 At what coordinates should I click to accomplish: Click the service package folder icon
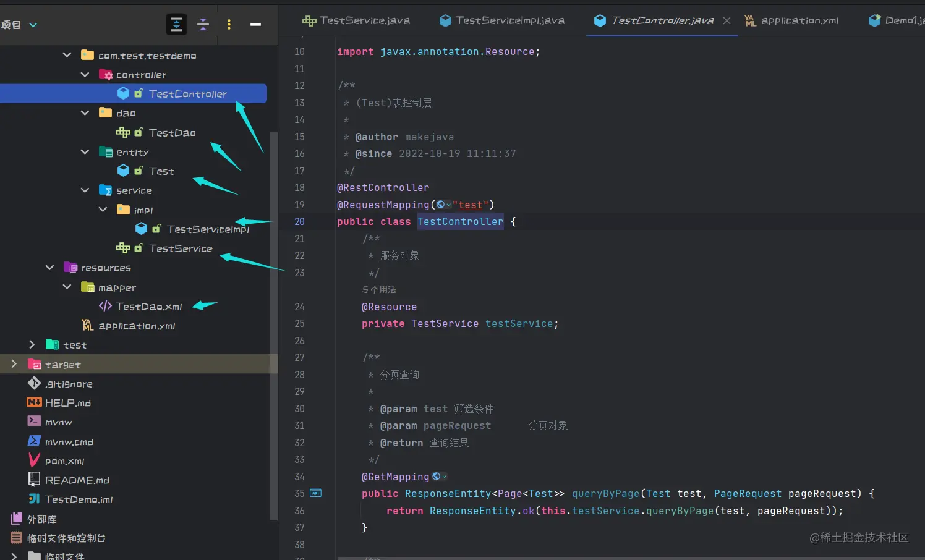coord(105,190)
